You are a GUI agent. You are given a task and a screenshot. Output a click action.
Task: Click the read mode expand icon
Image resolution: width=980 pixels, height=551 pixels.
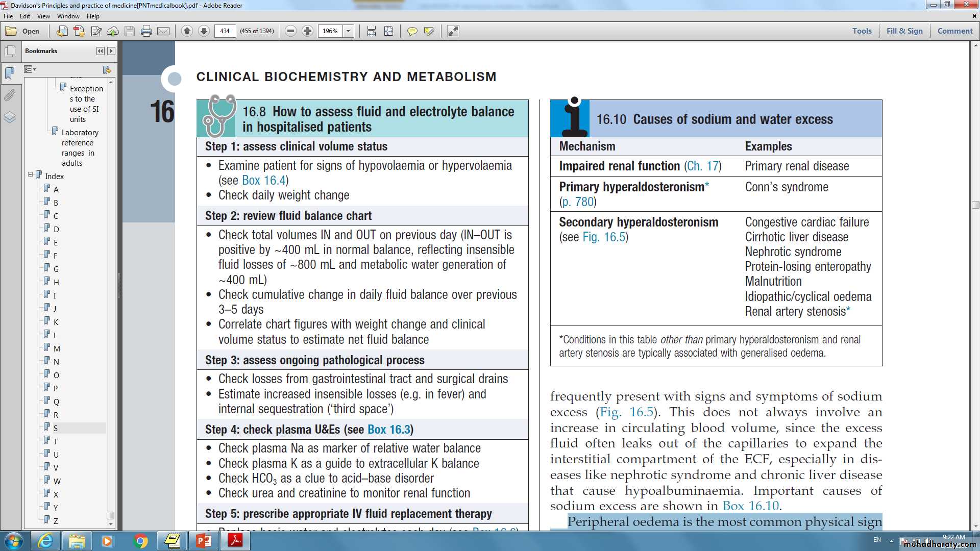tap(453, 31)
